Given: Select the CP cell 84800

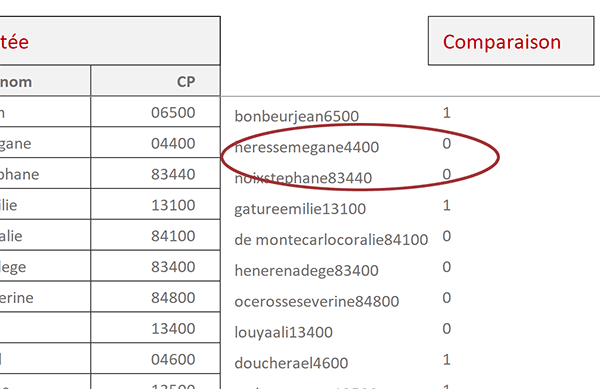Looking at the screenshot, I should (x=155, y=297).
